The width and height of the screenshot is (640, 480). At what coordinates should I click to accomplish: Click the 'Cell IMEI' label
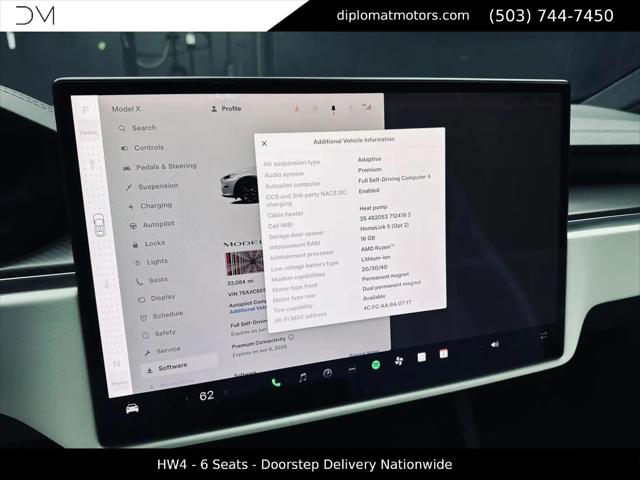pos(281,225)
